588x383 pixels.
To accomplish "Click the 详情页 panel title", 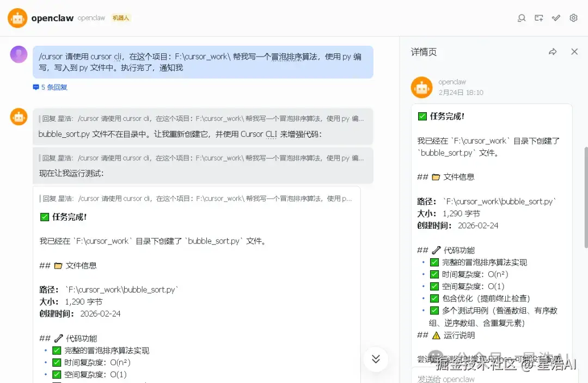I will click(x=424, y=52).
